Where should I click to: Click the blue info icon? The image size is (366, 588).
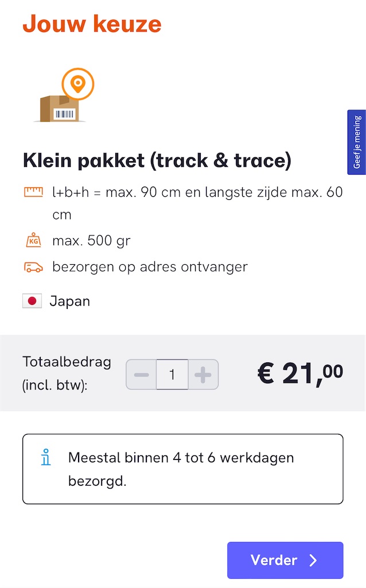[x=46, y=457]
